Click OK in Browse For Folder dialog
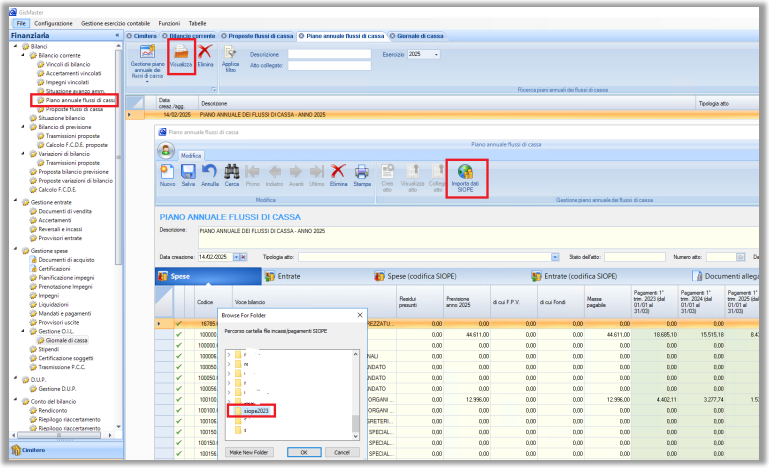 pos(304,452)
